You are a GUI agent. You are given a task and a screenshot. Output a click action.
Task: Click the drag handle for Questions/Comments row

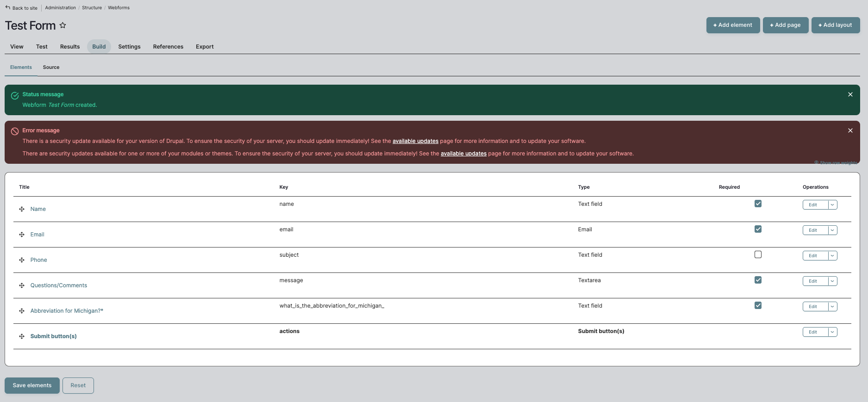pyautogui.click(x=22, y=285)
